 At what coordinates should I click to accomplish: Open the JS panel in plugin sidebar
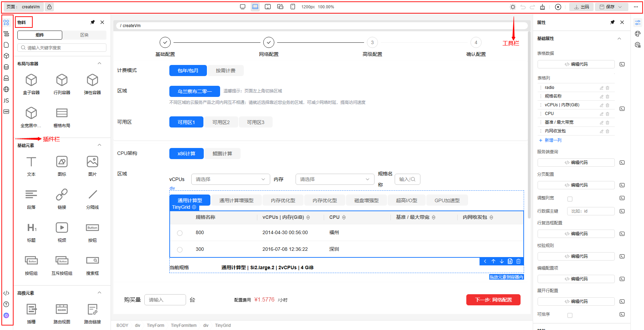[6, 100]
